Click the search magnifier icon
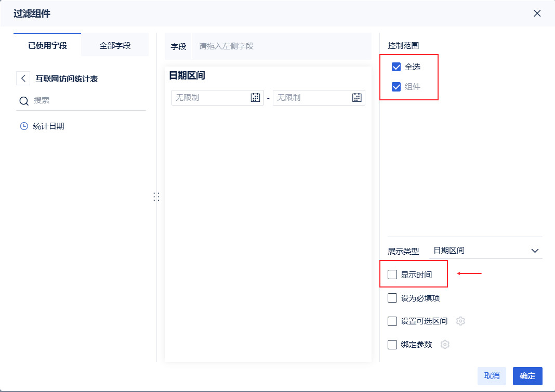This screenshot has height=392, width=555. pos(24,101)
